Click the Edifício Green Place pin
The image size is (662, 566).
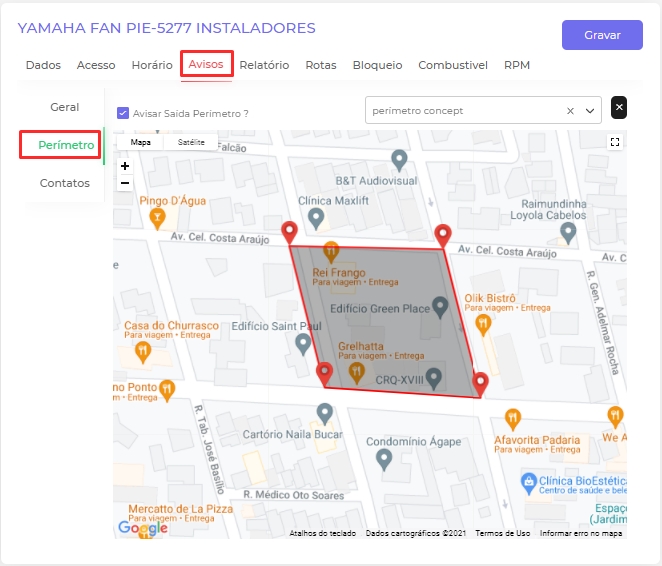(x=440, y=307)
